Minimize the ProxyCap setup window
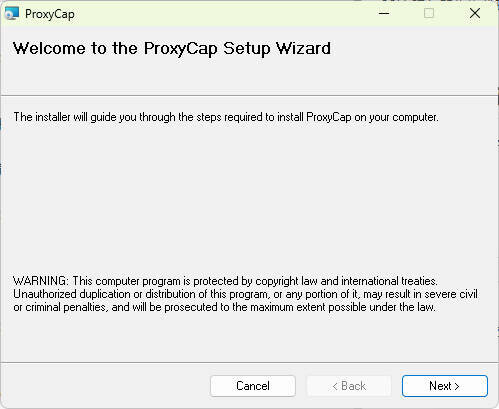 [384, 14]
